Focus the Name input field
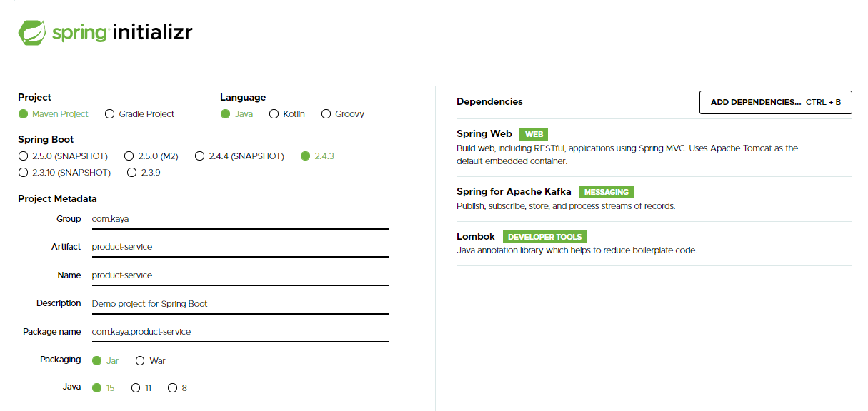868x411 pixels. pyautogui.click(x=240, y=275)
